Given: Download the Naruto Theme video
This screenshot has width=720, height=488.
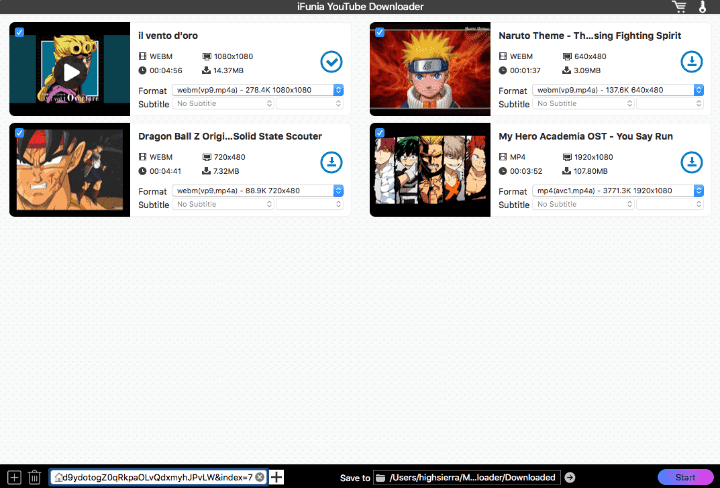Looking at the screenshot, I should (x=691, y=62).
